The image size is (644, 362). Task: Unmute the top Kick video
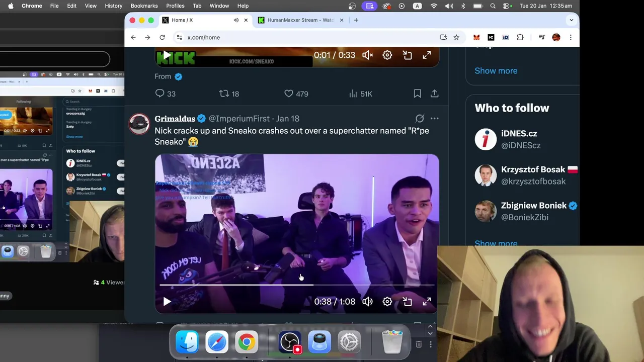point(368,55)
